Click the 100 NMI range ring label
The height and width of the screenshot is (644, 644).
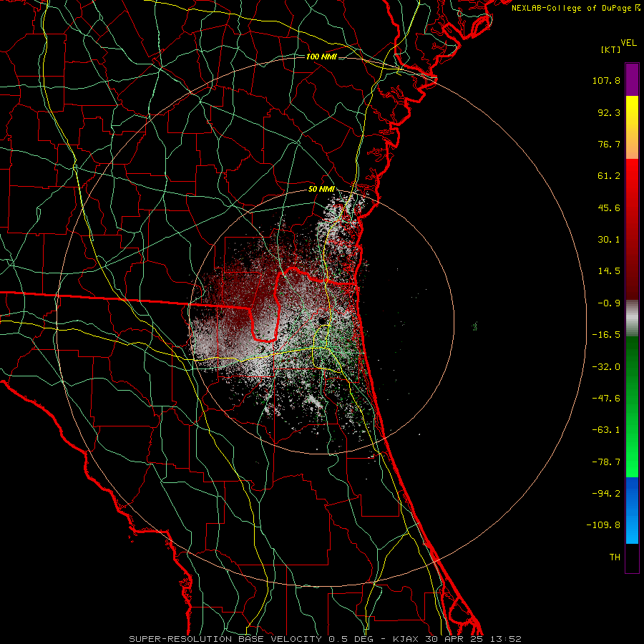(321, 57)
